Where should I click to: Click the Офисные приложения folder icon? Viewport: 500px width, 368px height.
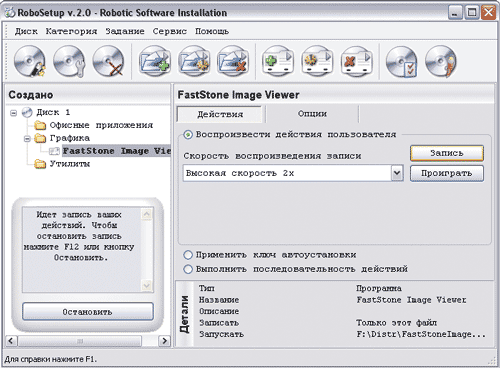click(x=40, y=125)
